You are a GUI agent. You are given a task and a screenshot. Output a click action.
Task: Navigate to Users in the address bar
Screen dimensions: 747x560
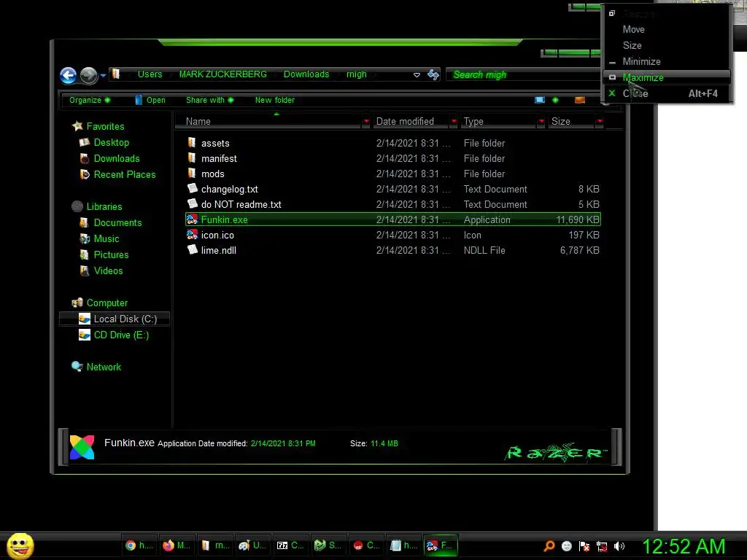[x=150, y=74]
